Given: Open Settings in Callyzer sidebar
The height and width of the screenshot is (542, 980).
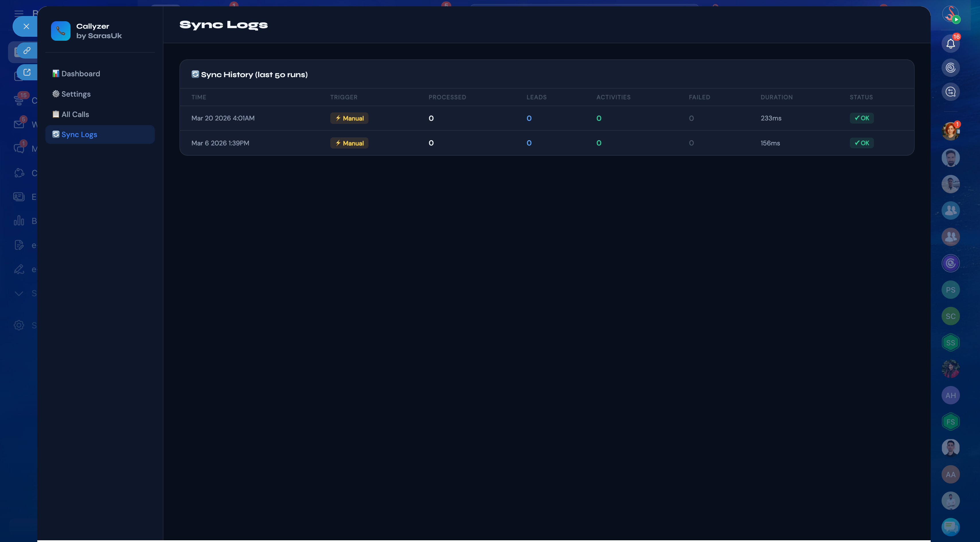Looking at the screenshot, I should 76,94.
